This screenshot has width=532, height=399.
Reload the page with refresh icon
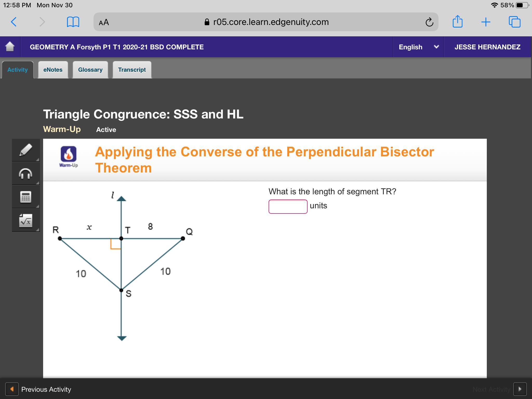429,22
